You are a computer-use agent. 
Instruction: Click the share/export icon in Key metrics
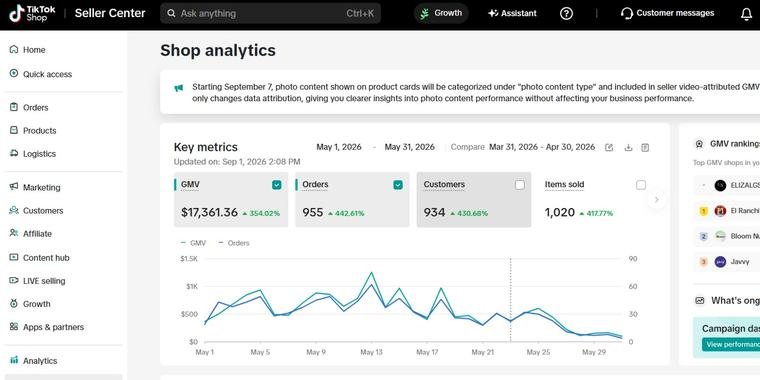point(609,147)
